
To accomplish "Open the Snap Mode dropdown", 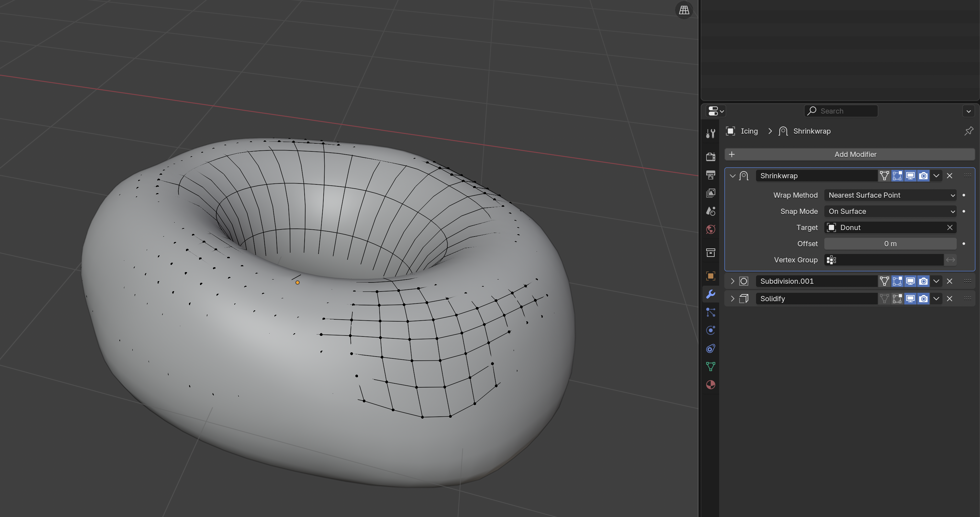I will pos(890,212).
